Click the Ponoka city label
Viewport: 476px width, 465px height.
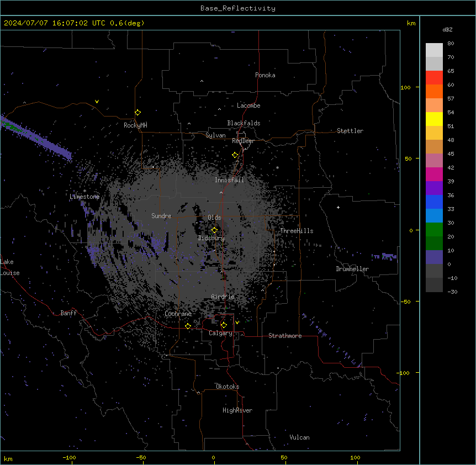(265, 75)
